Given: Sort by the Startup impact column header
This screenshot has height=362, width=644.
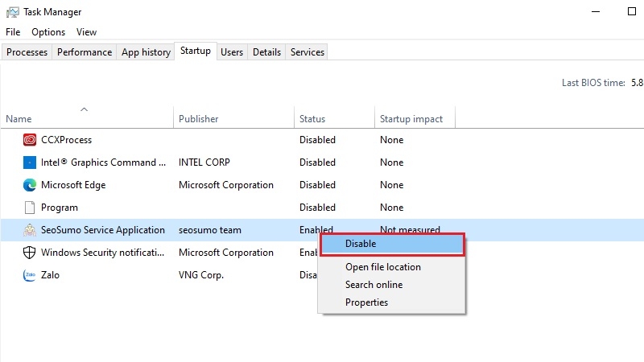Looking at the screenshot, I should coord(411,119).
